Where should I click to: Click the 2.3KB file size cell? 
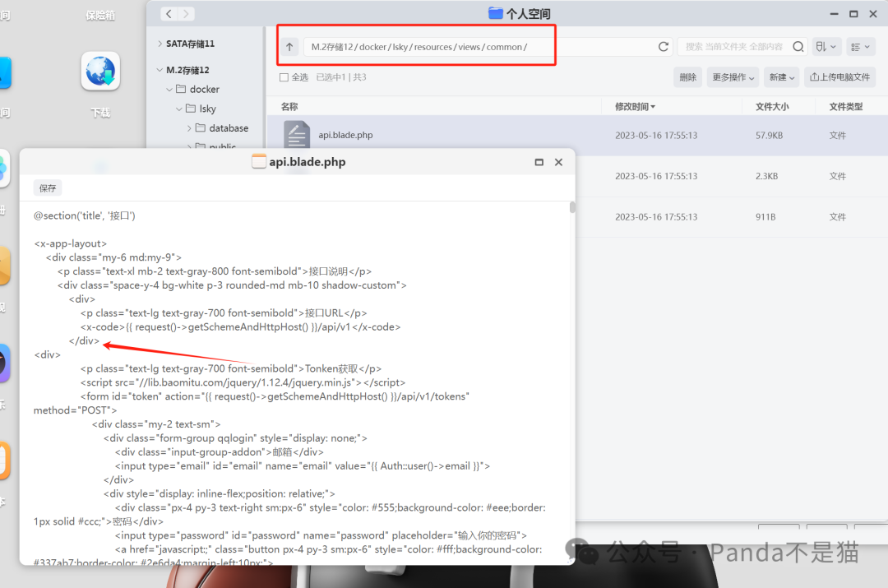[x=766, y=176]
